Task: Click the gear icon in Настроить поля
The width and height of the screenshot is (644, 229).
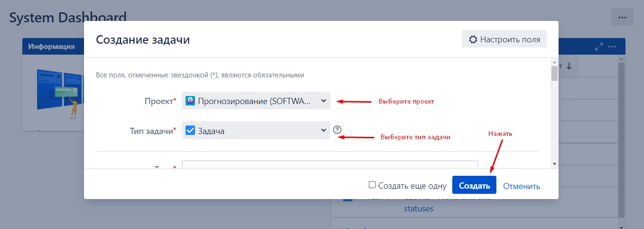Action: tap(473, 39)
